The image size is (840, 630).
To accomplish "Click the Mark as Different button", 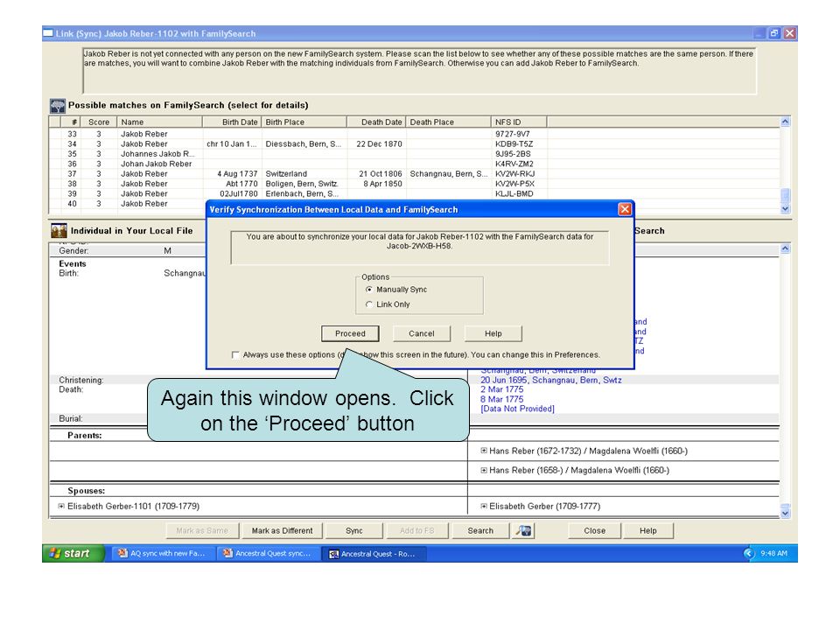I will [x=282, y=531].
